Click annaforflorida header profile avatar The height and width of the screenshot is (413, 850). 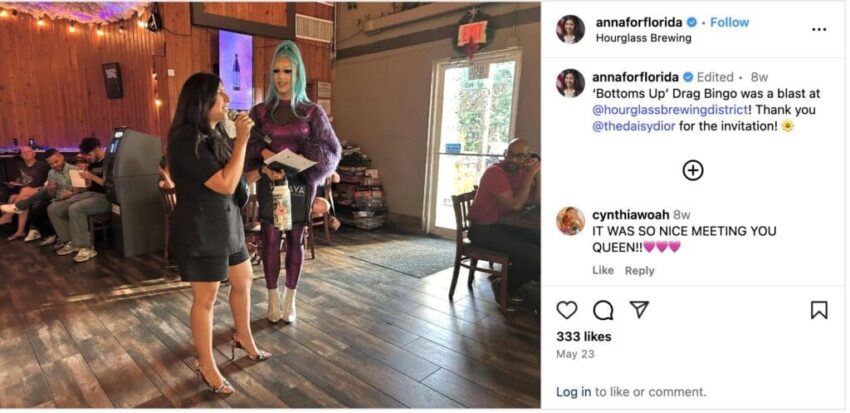(570, 29)
